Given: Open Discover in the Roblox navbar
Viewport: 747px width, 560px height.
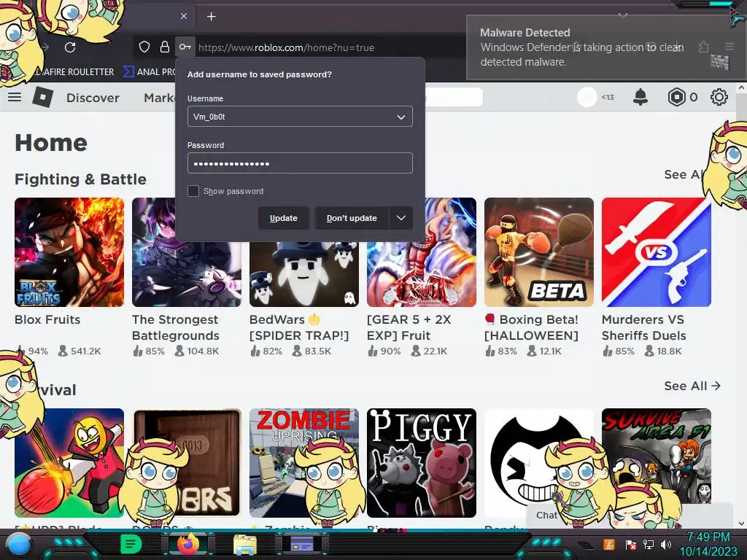Looking at the screenshot, I should 93,98.
